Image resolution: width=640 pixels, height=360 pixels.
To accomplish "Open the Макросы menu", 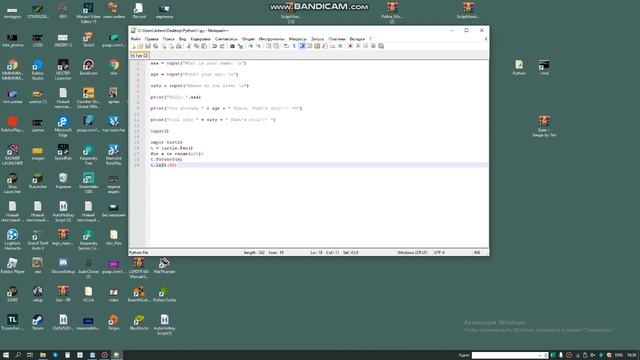I will point(298,39).
